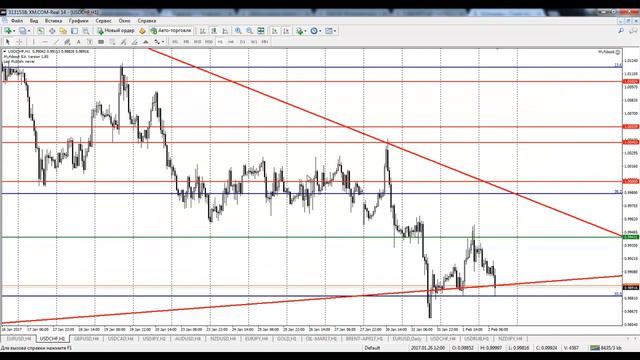Open the Вид menu
640x360 pixels.
click(x=34, y=20)
